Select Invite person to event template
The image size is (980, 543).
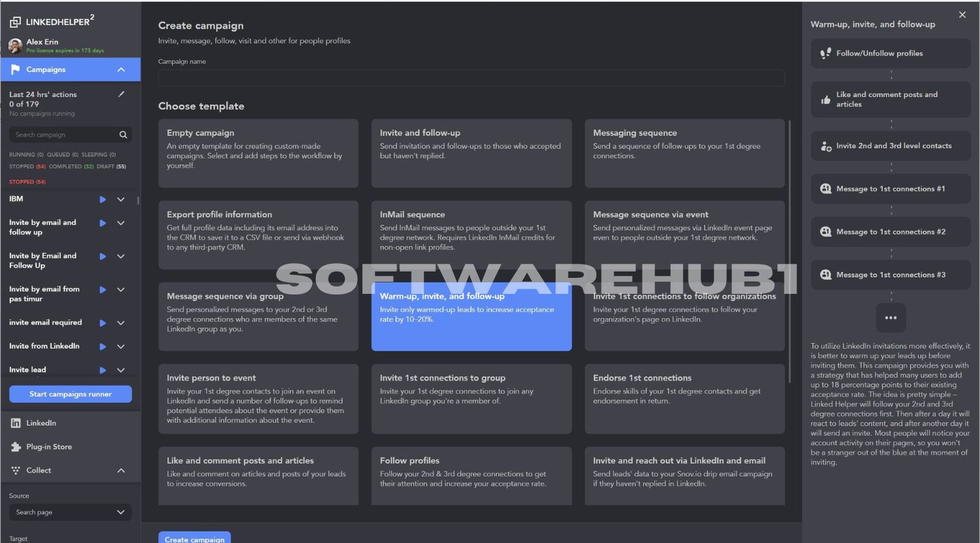258,399
